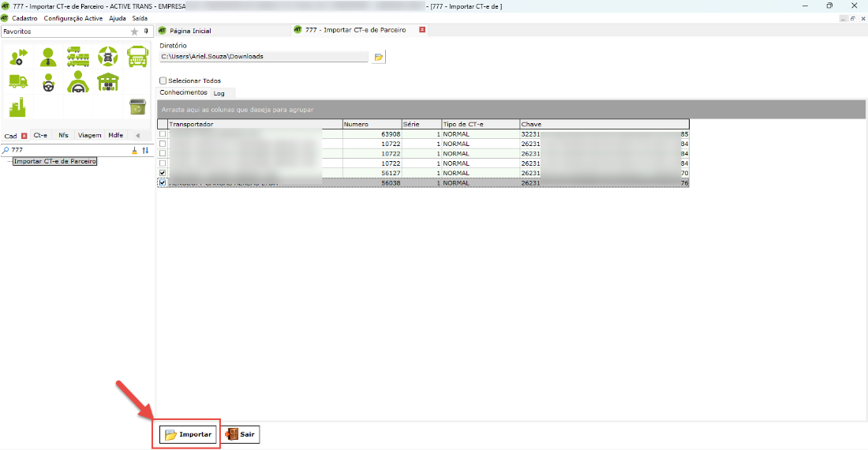
Task: Switch to the Nfs tab
Action: pos(64,135)
